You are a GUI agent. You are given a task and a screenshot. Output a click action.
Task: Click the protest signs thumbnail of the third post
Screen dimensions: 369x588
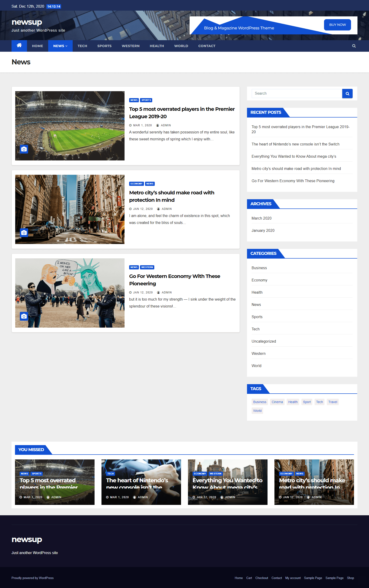70,293
